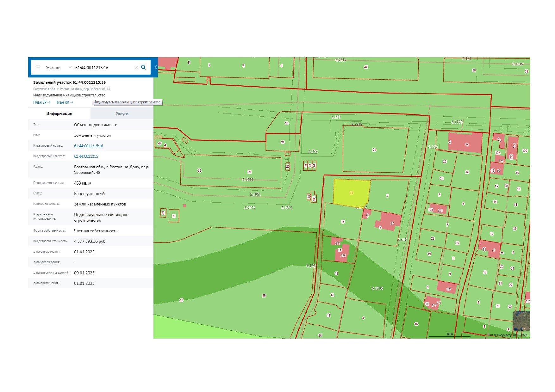Image resolution: width=555 pixels, height=392 pixels.
Task: Open the План ЗУ link
Action: [x=42, y=102]
